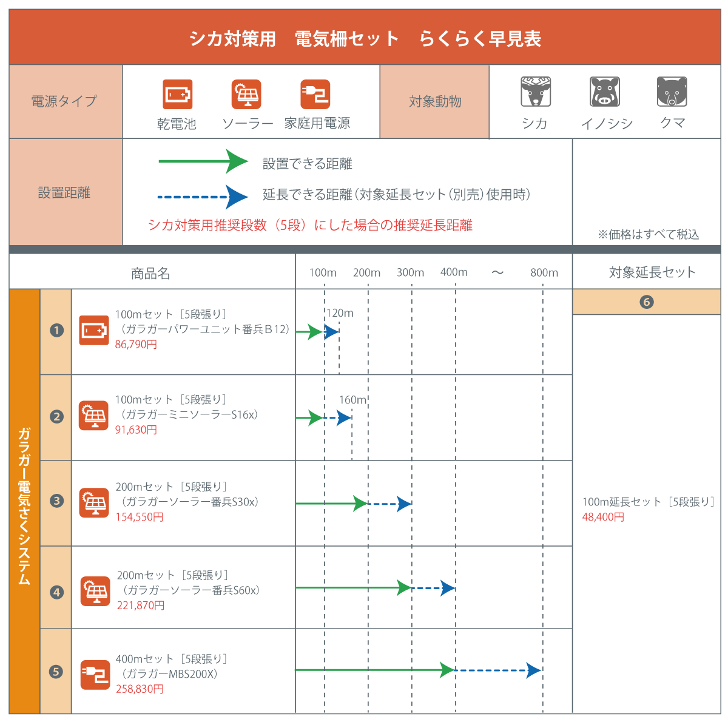728x722 pixels.
Task: Click the ガラガーミニソーラーS16x product name
Action: click(189, 414)
